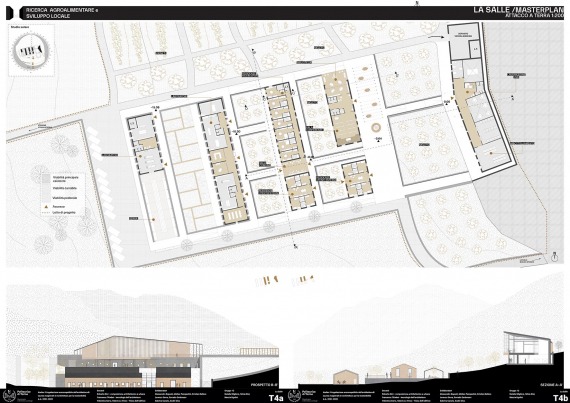Click the north arrow symbol on the masterplan
Screen dimensions: 570x403
point(554,257)
